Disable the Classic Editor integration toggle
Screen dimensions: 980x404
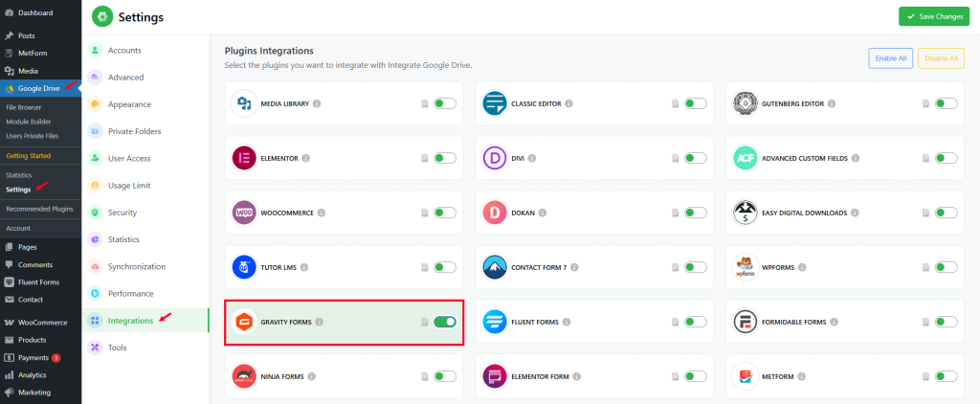pyautogui.click(x=696, y=103)
